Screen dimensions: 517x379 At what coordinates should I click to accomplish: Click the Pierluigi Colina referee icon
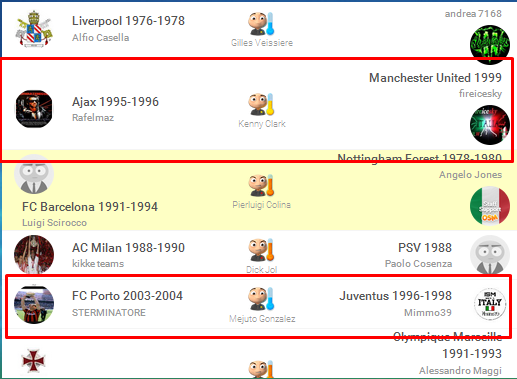[x=261, y=185]
